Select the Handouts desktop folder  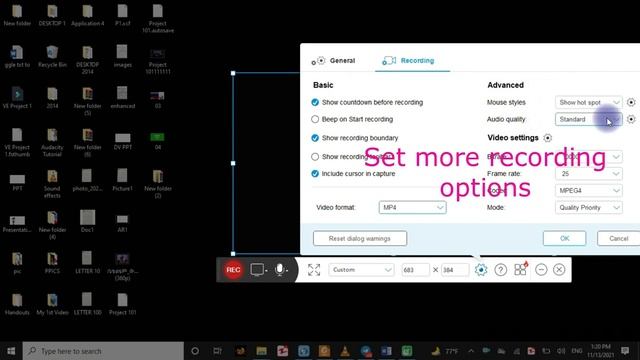coord(17,304)
